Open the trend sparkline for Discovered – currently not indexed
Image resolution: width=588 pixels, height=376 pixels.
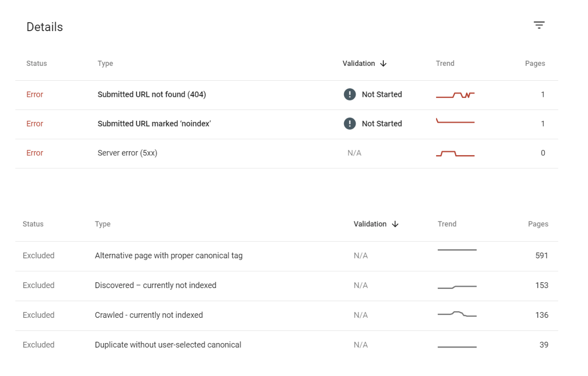click(x=457, y=287)
